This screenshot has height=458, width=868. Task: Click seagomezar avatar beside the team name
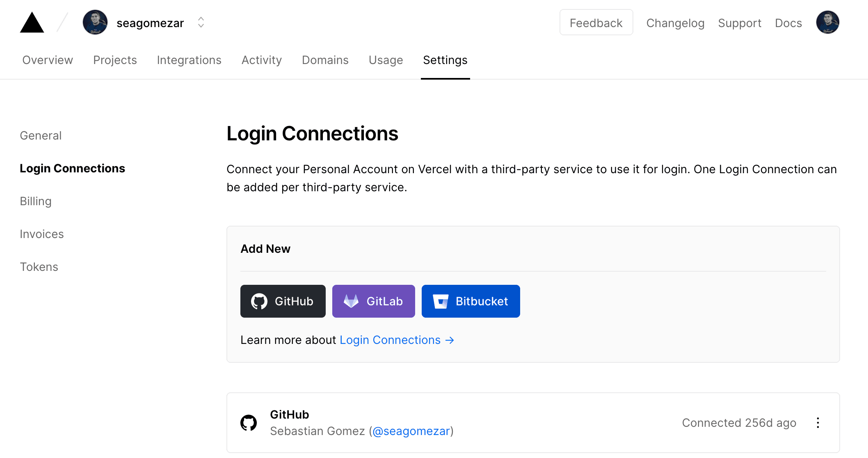coord(95,23)
